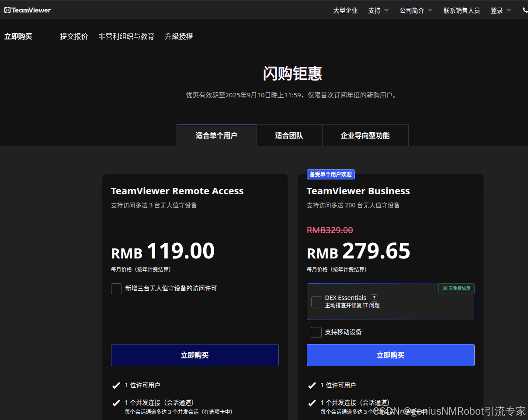Click the phone icon in top navigation
The width and height of the screenshot is (528, 420).
pos(525,10)
